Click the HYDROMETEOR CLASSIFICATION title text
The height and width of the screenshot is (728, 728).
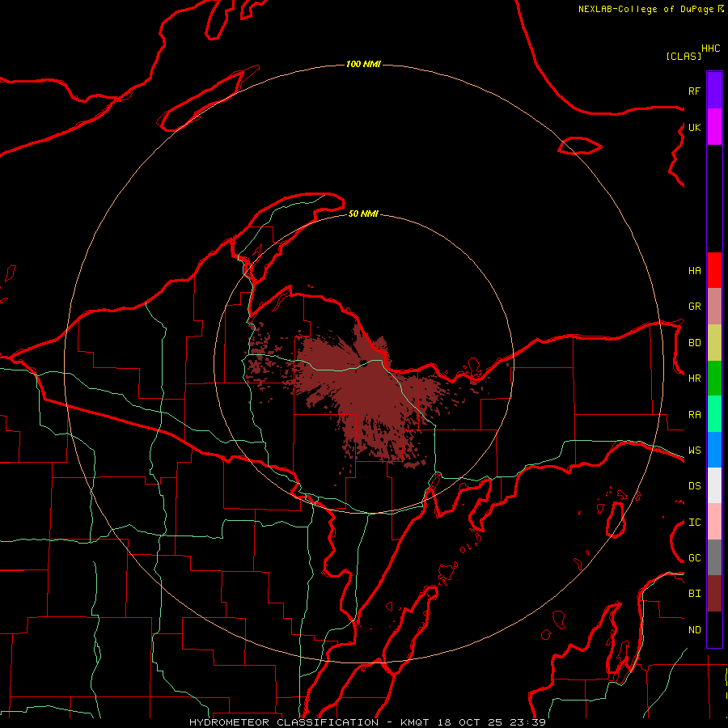pyautogui.click(x=284, y=722)
